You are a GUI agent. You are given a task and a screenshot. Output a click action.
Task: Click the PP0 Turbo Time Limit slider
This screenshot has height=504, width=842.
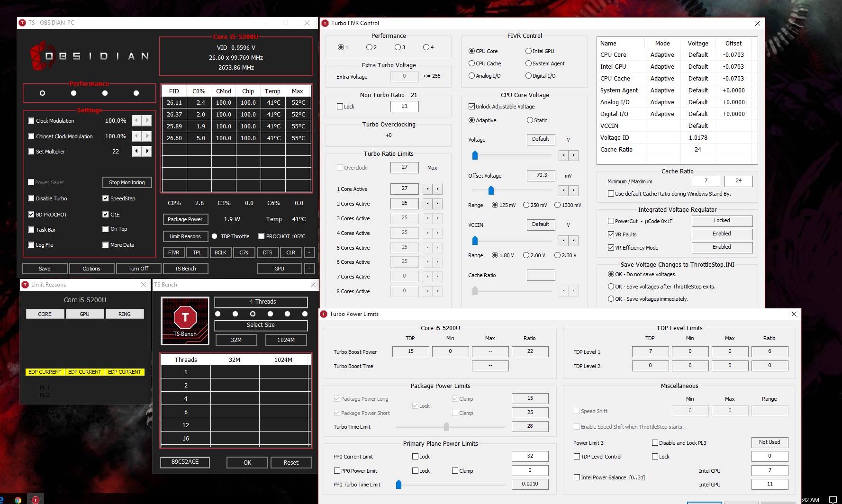pyautogui.click(x=399, y=484)
